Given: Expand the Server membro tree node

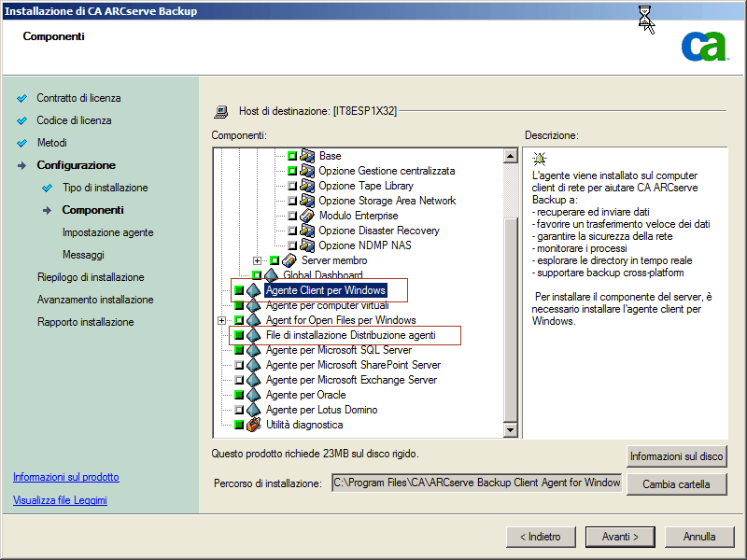Looking at the screenshot, I should [x=258, y=260].
